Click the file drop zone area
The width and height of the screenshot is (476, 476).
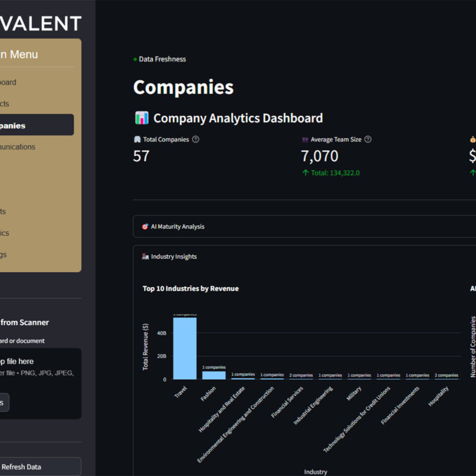tap(40, 367)
